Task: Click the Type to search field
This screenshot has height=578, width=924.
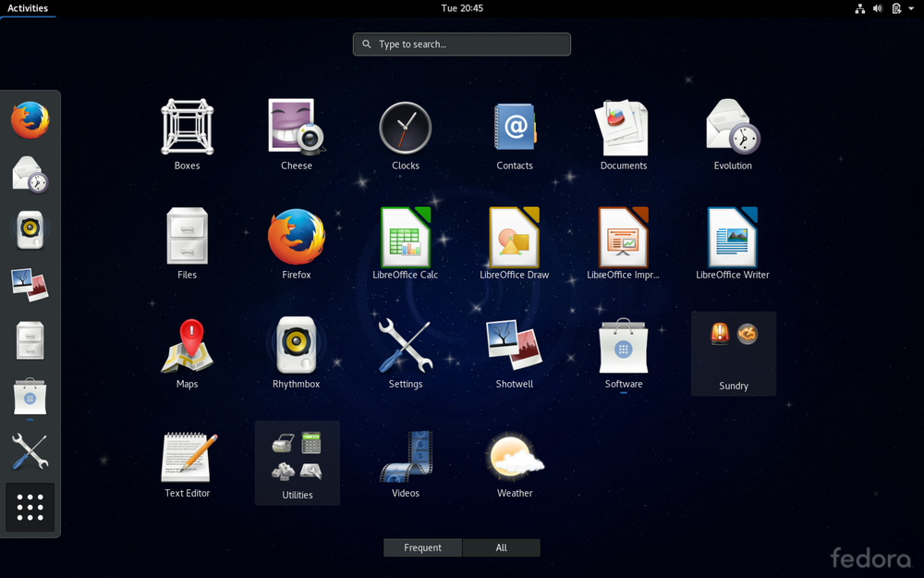Action: [462, 44]
